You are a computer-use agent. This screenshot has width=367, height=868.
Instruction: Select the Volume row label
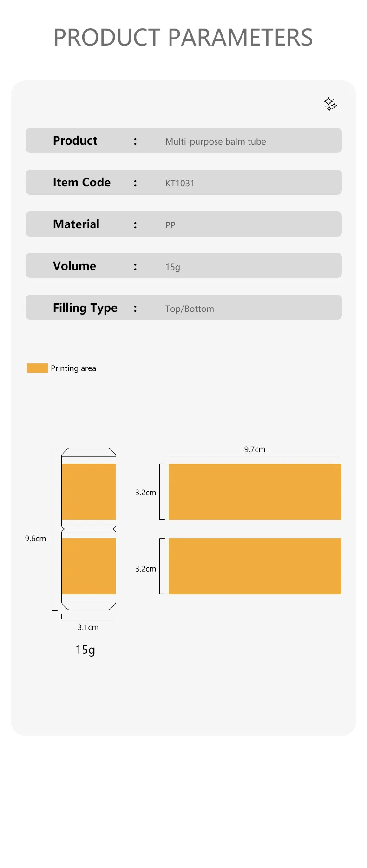pyautogui.click(x=74, y=266)
